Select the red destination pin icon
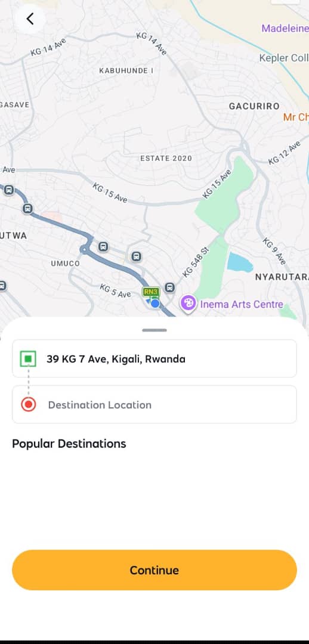 click(x=29, y=404)
